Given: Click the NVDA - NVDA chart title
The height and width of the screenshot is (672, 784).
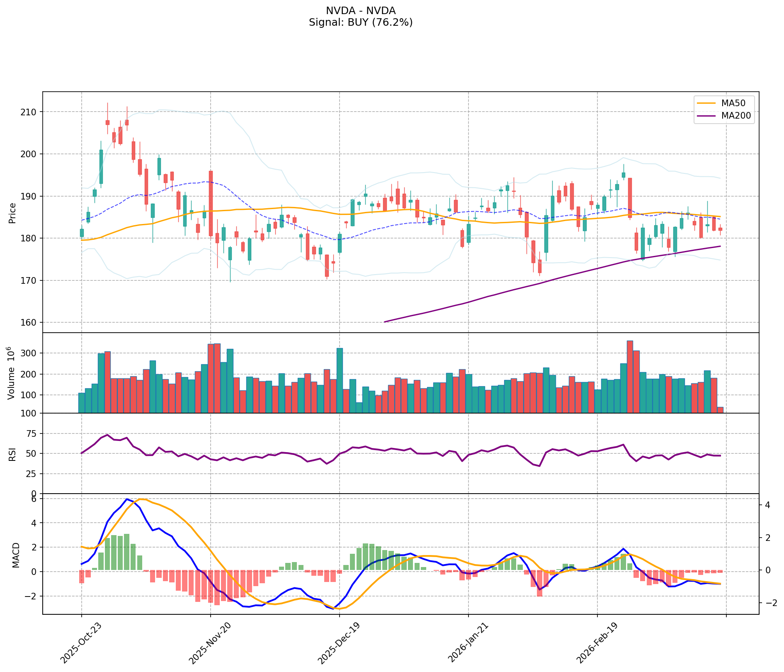Looking at the screenshot, I should click(360, 11).
